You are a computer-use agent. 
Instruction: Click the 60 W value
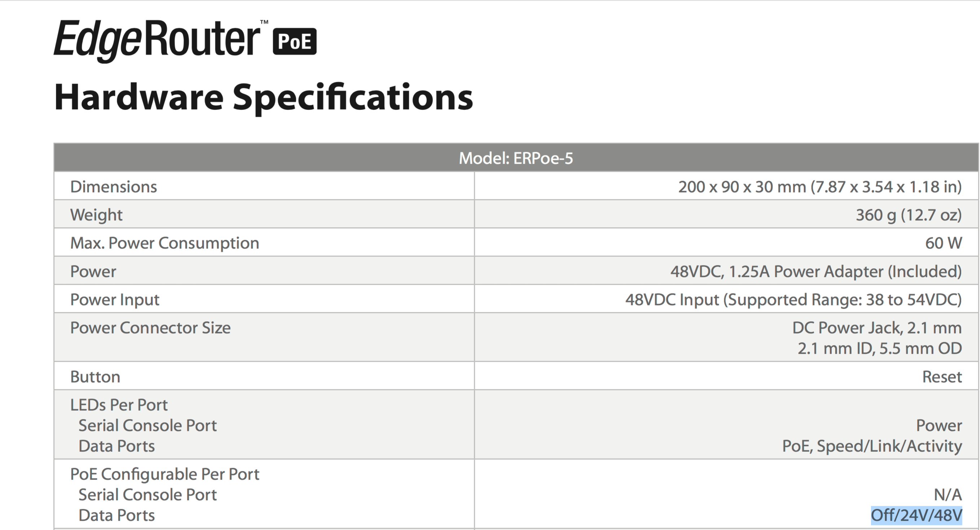click(944, 243)
